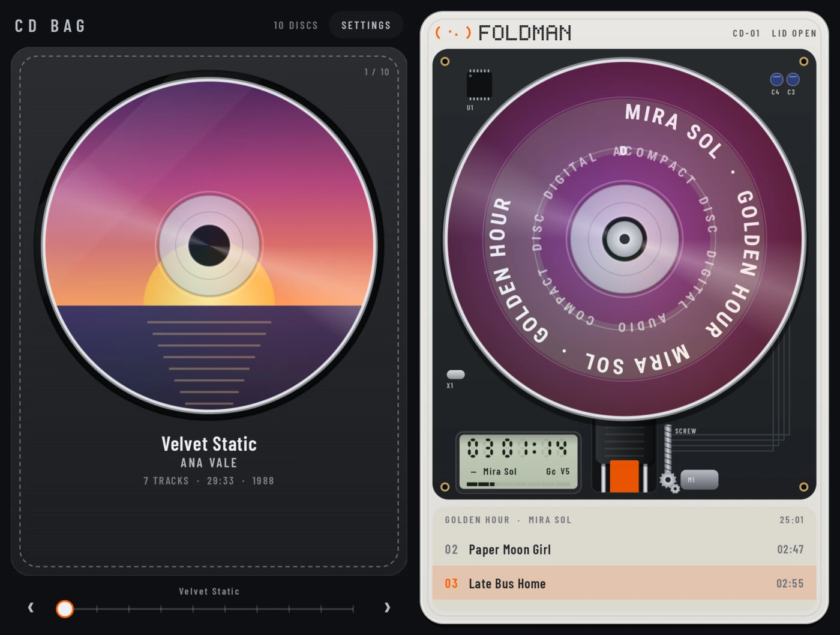This screenshot has height=635, width=840.
Task: Click the CD-01 model label
Action: coord(746,33)
